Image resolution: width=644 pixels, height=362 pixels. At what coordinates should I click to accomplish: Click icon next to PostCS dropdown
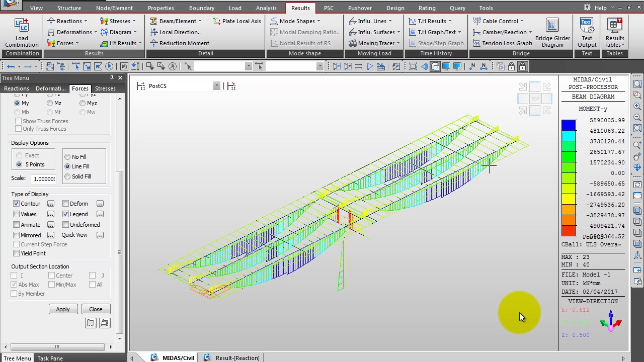(231, 86)
